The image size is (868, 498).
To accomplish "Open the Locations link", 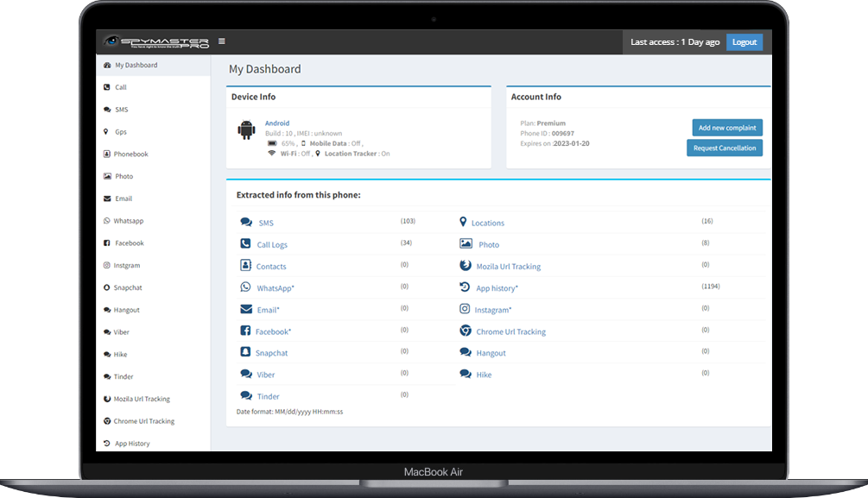I will pos(488,223).
